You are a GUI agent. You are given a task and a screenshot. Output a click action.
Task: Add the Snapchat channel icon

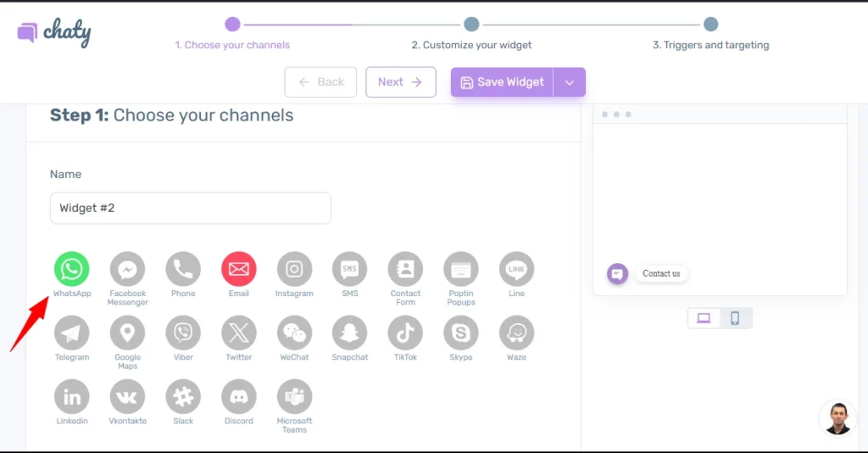350,333
